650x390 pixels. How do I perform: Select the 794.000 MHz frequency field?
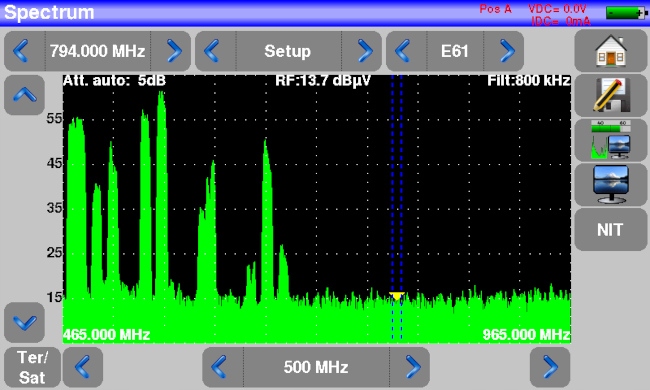click(97, 51)
